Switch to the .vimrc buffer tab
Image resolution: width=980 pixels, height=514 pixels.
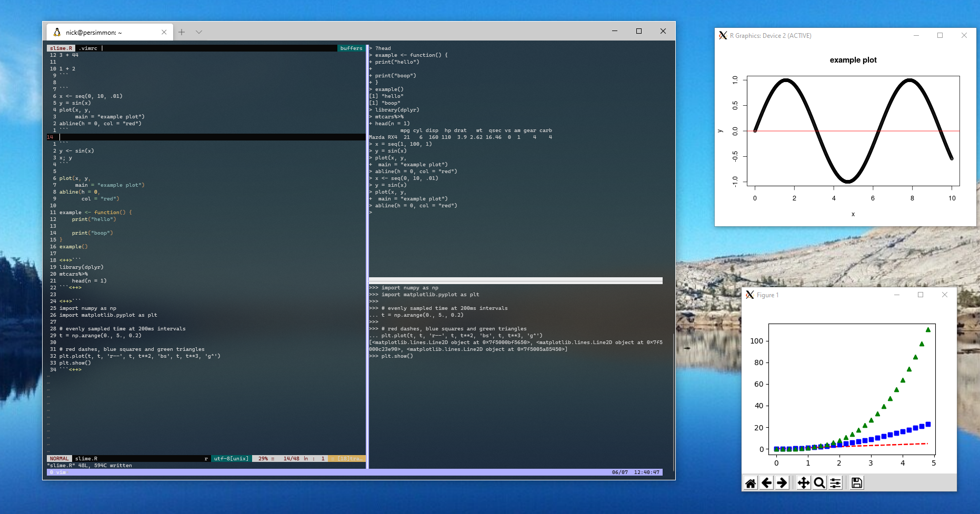tap(88, 48)
